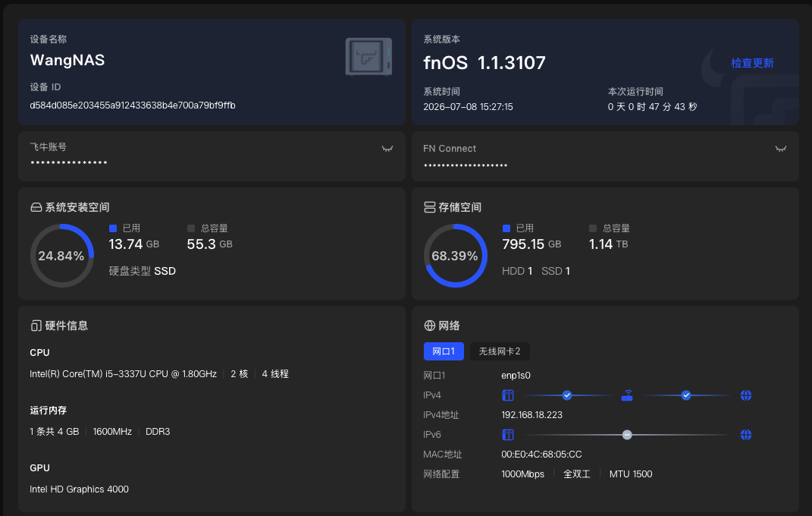Click the 系统安装空间 disk icon
Viewport: 812px width, 516px height.
click(x=36, y=207)
